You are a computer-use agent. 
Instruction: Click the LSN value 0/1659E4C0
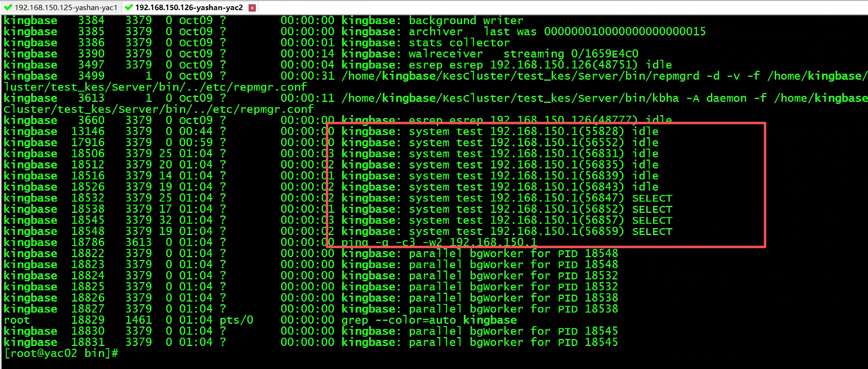coord(604,54)
